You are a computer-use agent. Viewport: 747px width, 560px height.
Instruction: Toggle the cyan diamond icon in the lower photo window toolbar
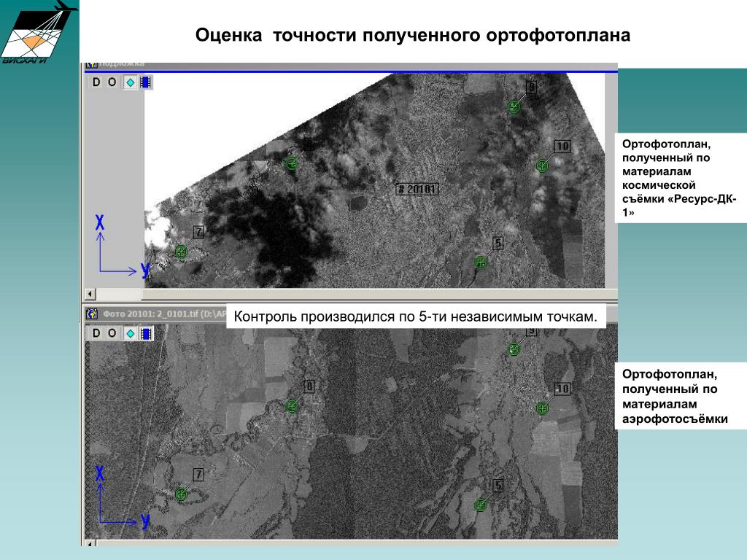[130, 333]
